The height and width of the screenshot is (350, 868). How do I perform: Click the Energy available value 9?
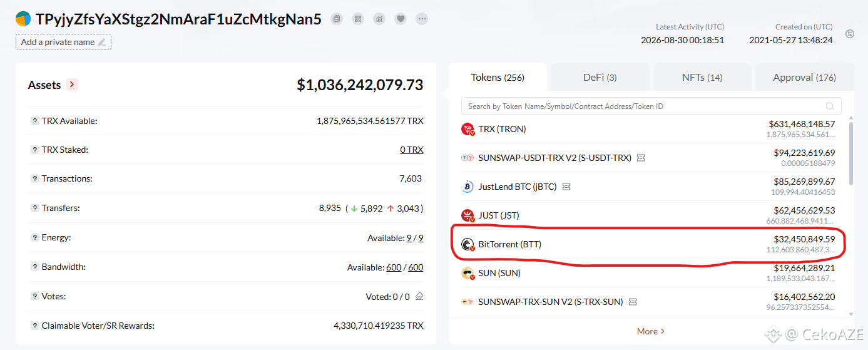pyautogui.click(x=409, y=238)
